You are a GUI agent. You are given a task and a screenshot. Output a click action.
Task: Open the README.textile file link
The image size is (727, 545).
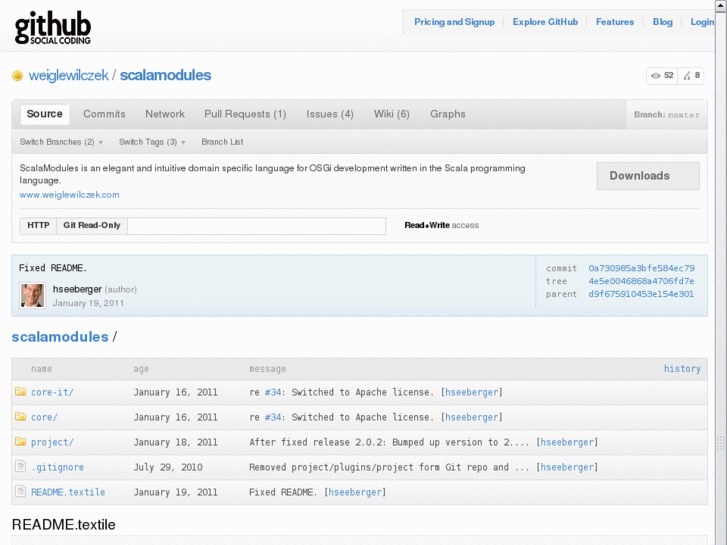(x=68, y=493)
